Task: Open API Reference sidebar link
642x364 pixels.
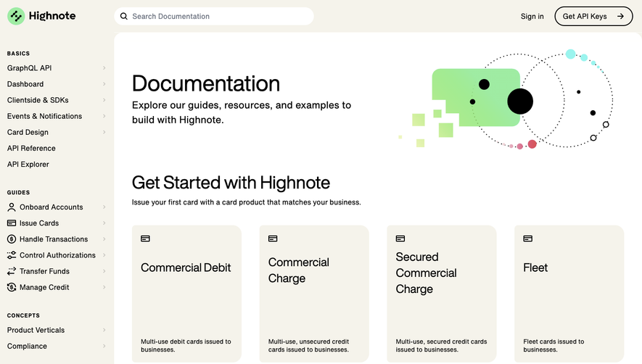Action: 31,148
